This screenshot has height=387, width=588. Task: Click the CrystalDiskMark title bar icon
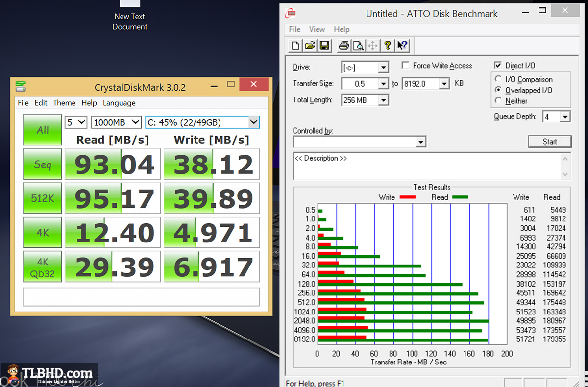(21, 87)
